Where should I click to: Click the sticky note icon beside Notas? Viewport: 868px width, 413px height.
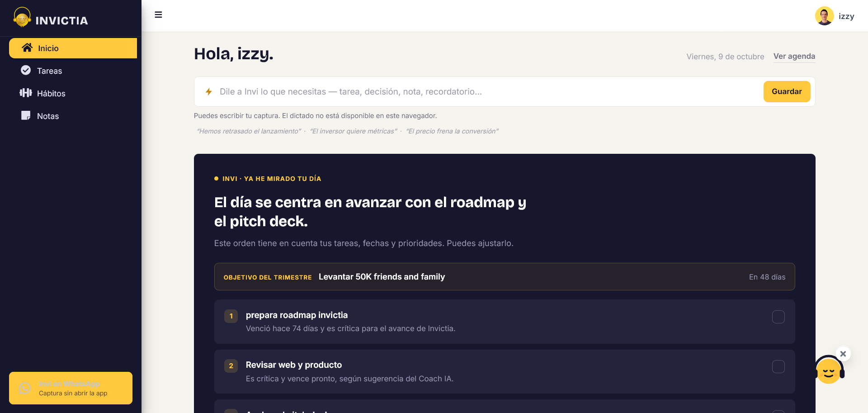[x=26, y=115]
